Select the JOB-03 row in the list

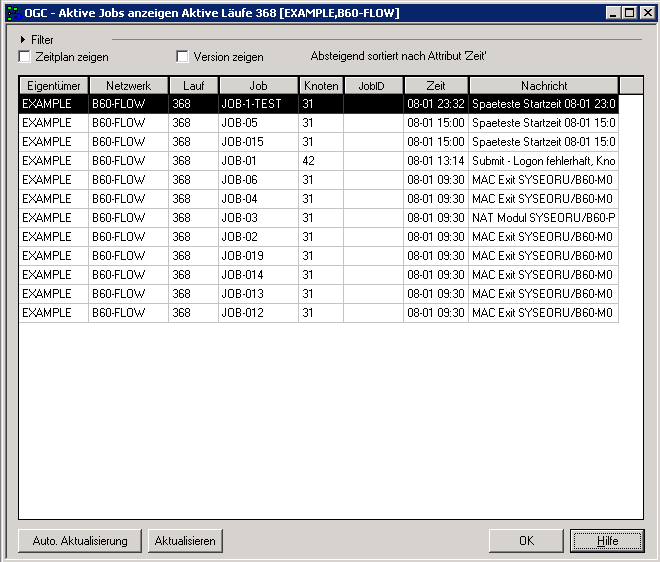tap(258, 218)
